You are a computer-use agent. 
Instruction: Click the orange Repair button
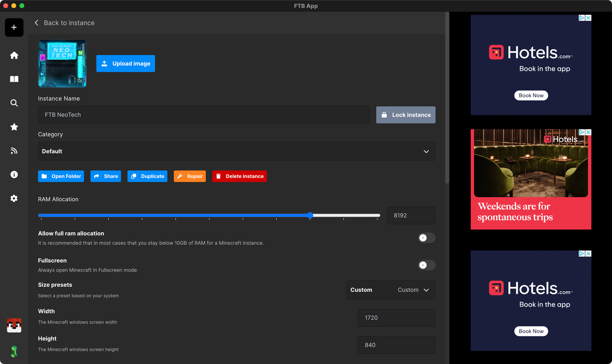pyautogui.click(x=190, y=176)
